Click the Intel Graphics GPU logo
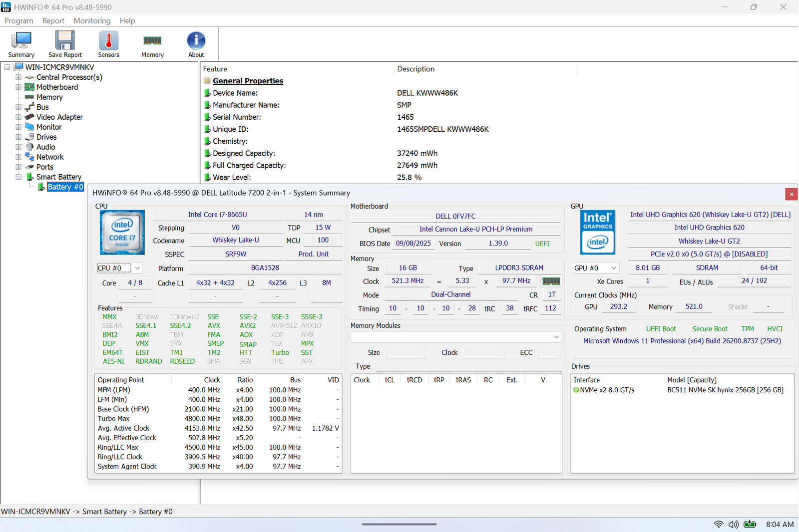This screenshot has width=799, height=532. pos(598,232)
